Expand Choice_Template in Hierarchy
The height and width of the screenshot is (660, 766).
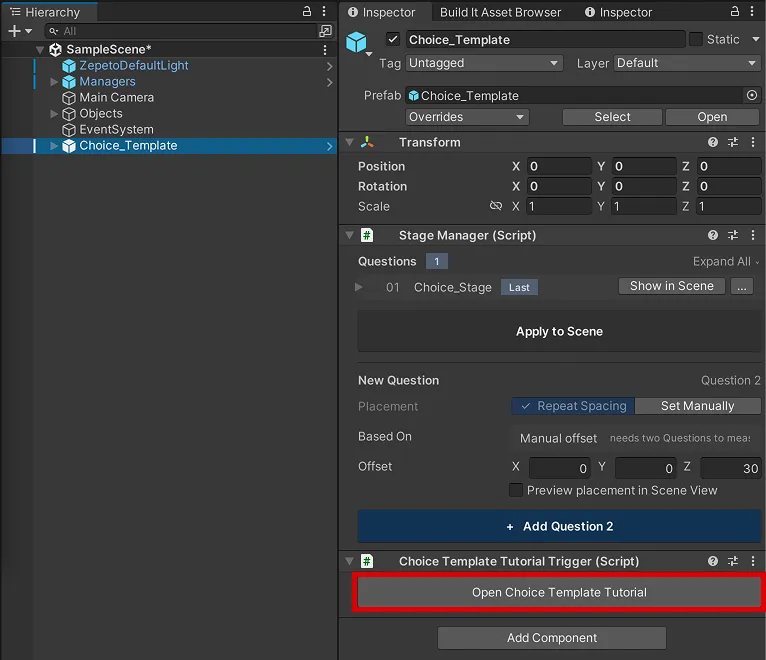pyautogui.click(x=54, y=146)
